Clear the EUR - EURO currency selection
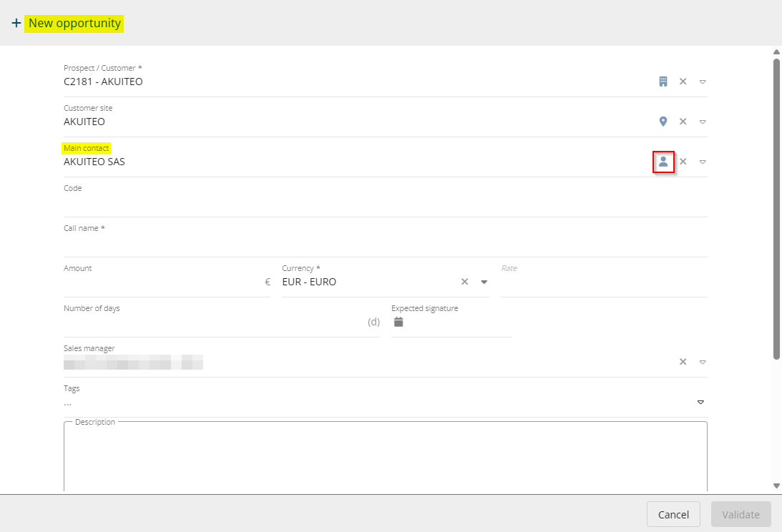This screenshot has width=782, height=532. coord(464,282)
